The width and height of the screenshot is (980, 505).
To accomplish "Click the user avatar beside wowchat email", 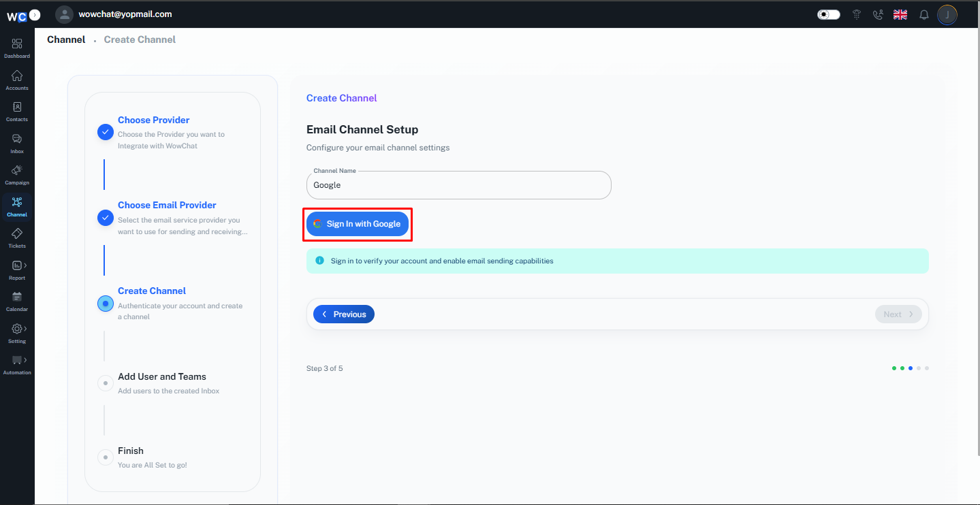I will [x=64, y=14].
